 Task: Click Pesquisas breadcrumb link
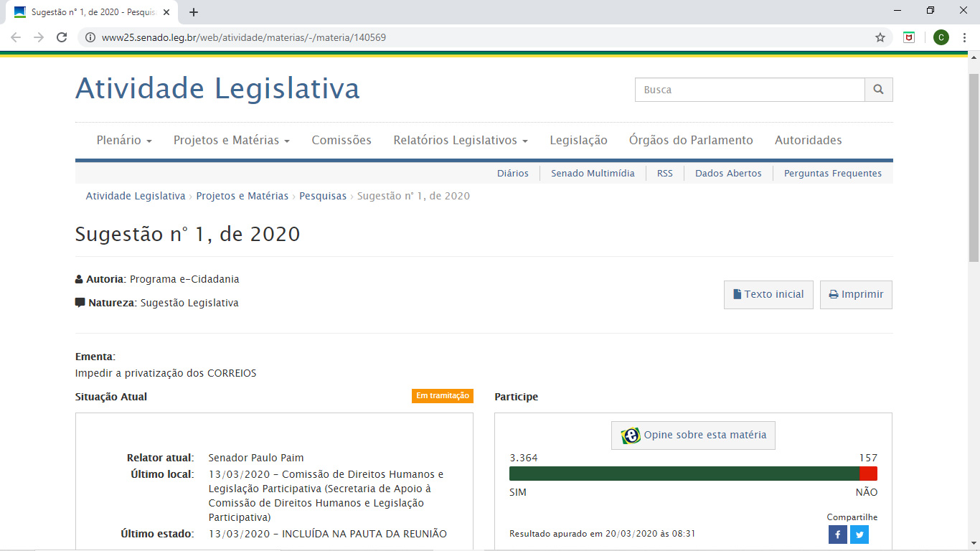click(x=323, y=196)
